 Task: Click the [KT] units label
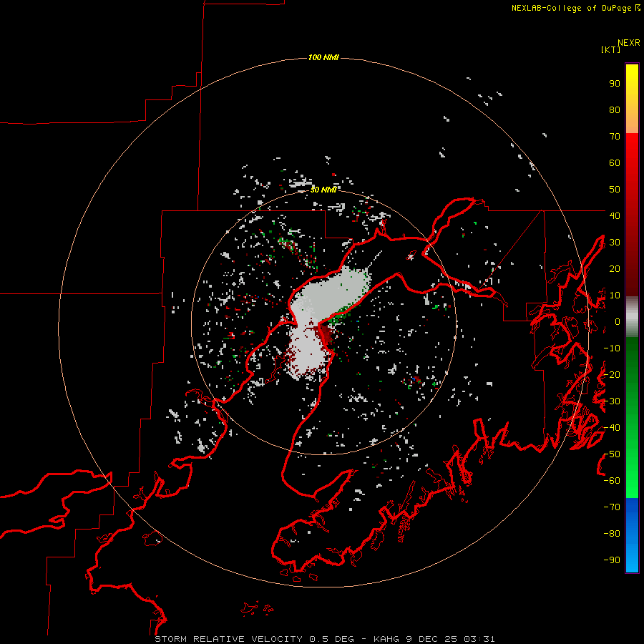pos(611,49)
